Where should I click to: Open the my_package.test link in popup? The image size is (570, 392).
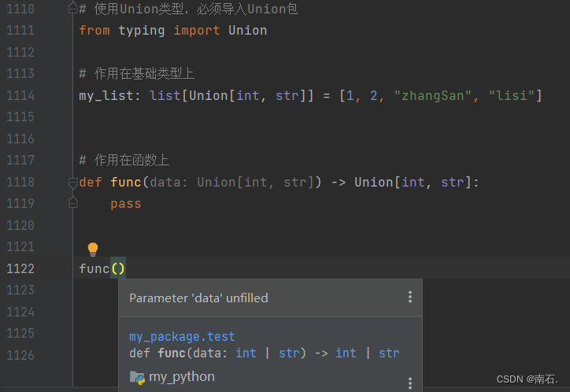tap(182, 337)
